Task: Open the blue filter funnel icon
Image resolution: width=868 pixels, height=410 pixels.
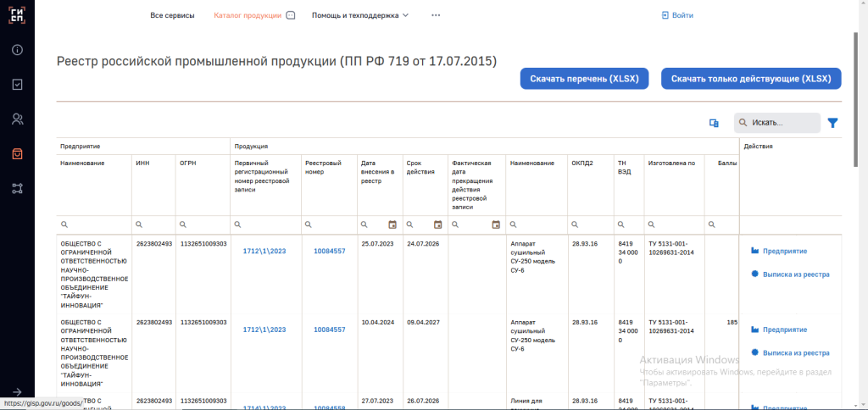Action: click(832, 123)
